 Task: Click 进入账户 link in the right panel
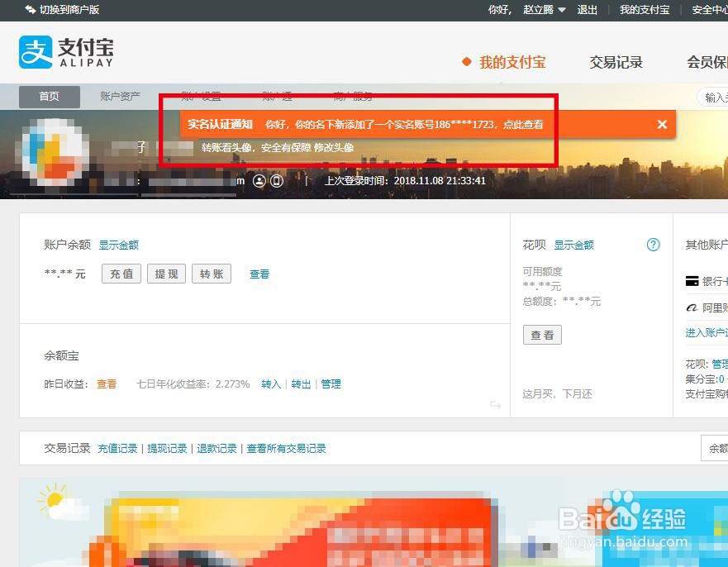click(707, 332)
